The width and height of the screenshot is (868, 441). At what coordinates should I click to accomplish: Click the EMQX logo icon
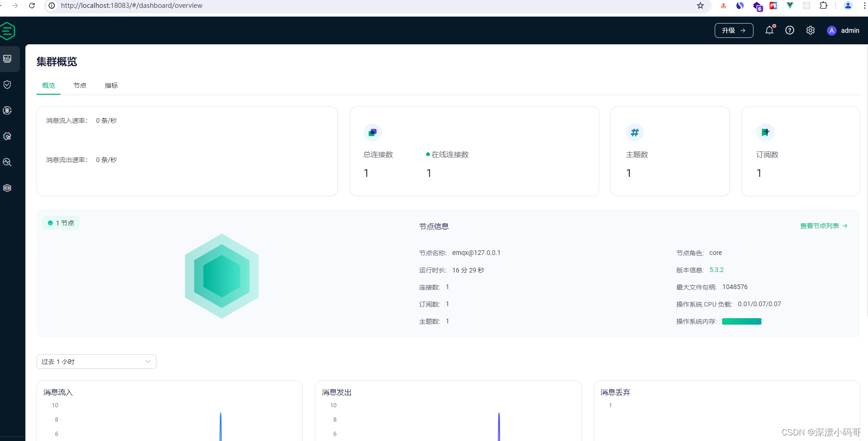(x=7, y=31)
